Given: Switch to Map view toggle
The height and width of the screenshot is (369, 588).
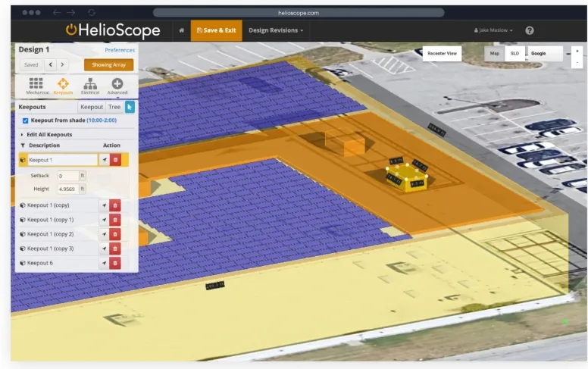Looking at the screenshot, I should [494, 54].
